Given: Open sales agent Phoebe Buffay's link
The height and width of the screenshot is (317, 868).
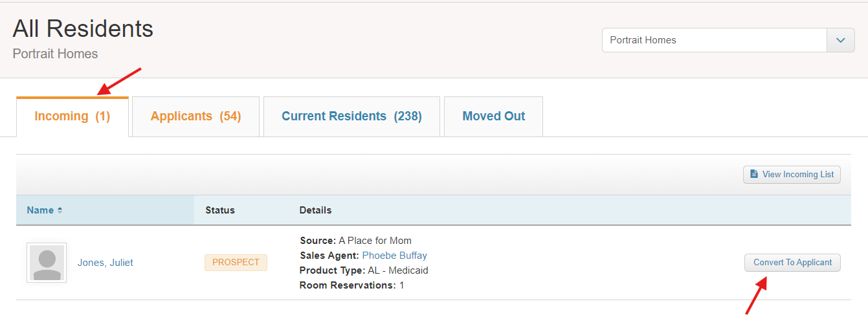Looking at the screenshot, I should [x=394, y=256].
